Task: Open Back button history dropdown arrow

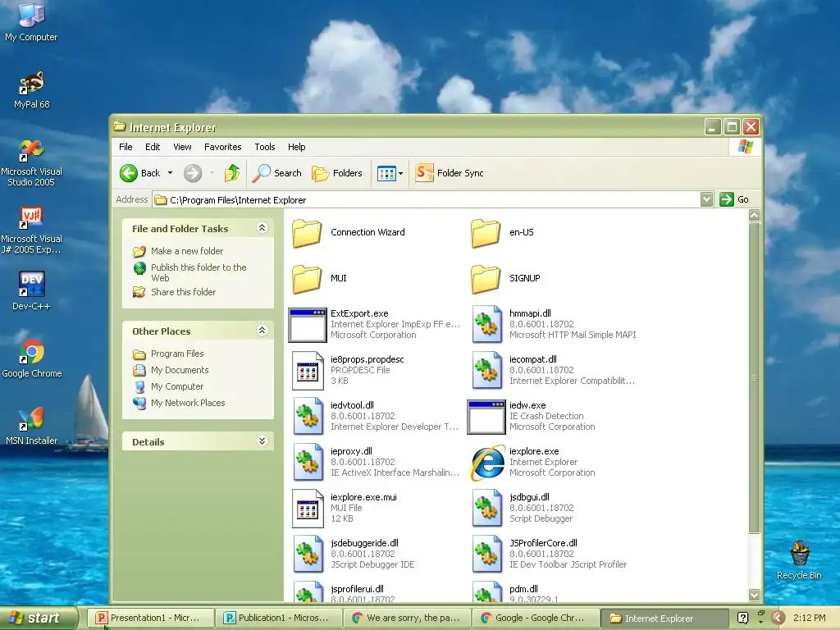Action: click(170, 173)
